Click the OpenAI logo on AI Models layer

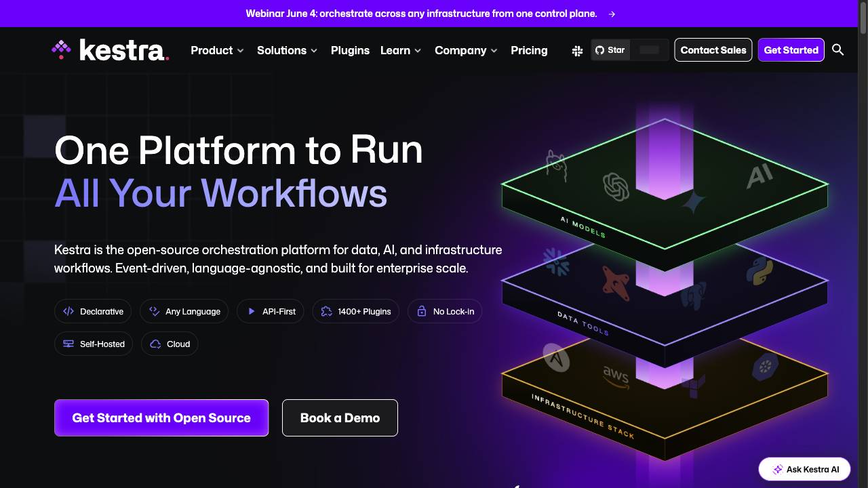pyautogui.click(x=616, y=187)
